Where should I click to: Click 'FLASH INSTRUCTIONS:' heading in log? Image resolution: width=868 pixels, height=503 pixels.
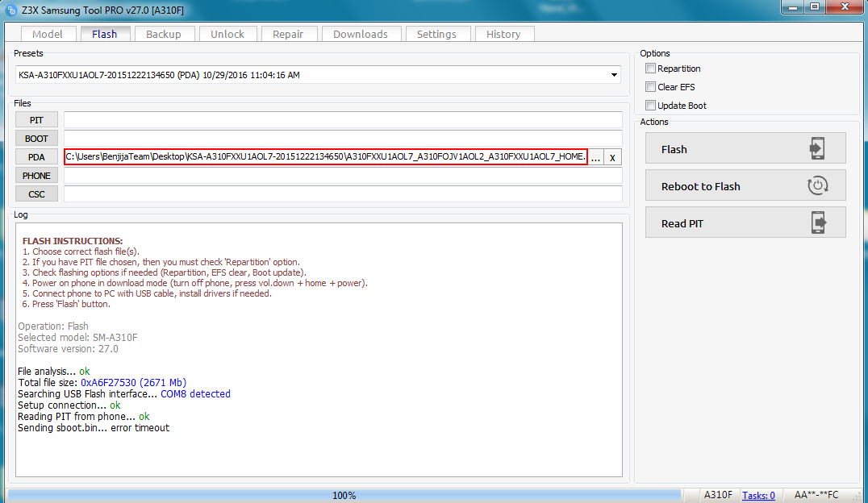tap(73, 241)
